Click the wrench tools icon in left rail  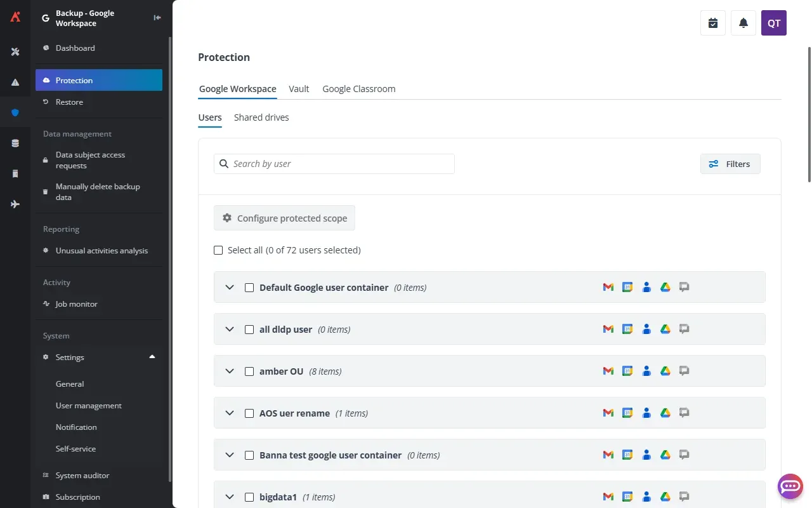(15, 51)
